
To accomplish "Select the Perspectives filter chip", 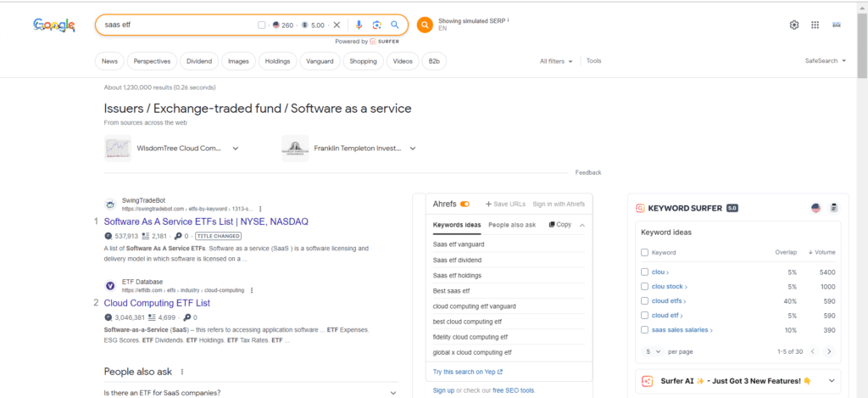I will point(153,62).
